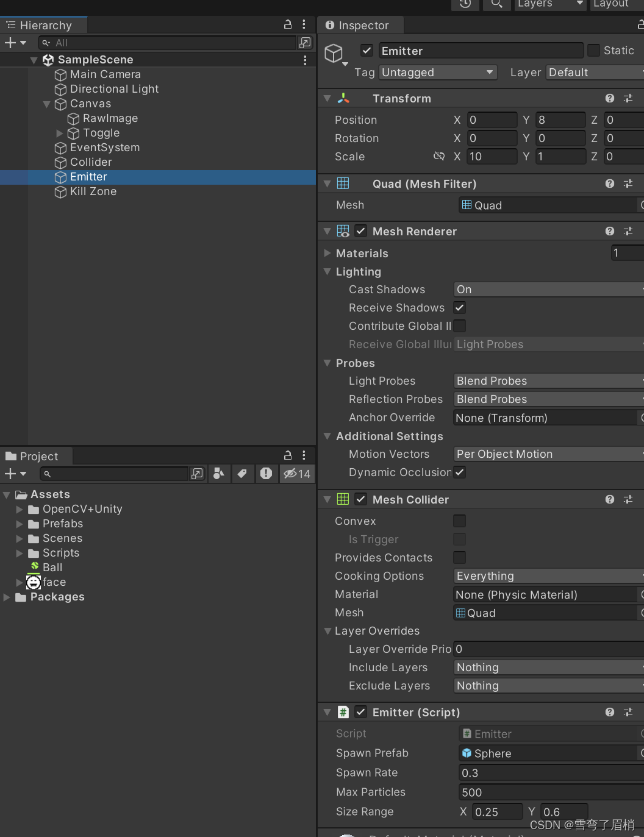The image size is (644, 837).
Task: Click the Emitter game object cube icon
Action: pyautogui.click(x=334, y=54)
